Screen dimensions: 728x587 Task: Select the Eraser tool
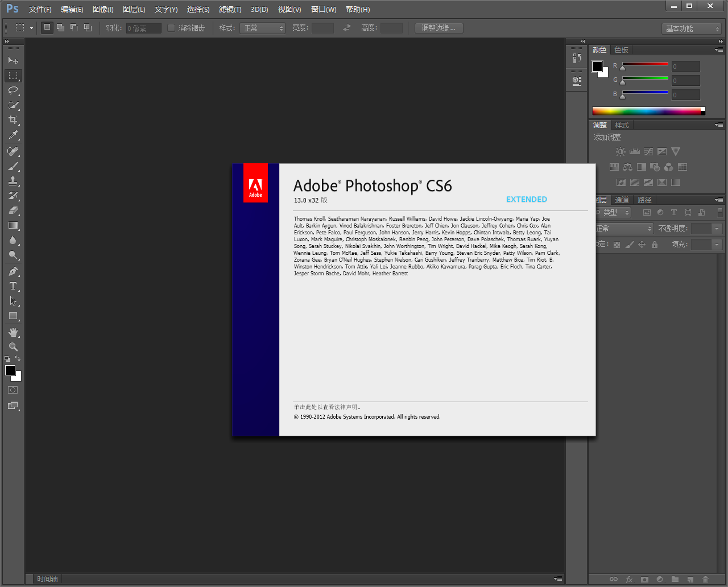click(x=13, y=210)
